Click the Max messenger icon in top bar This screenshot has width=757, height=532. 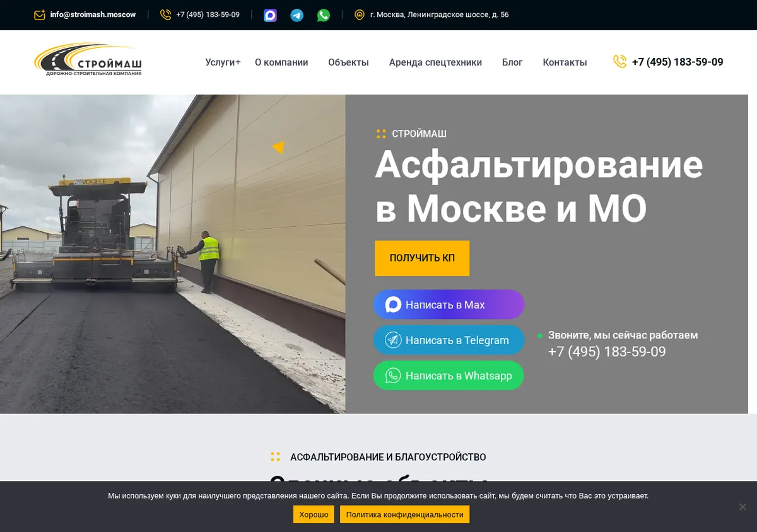(x=271, y=15)
